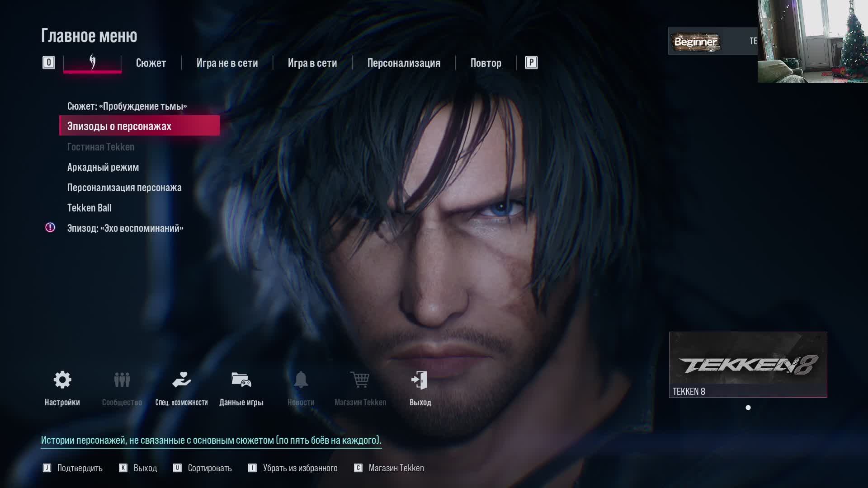Viewport: 868px width, 488px height.
Task: Open the Новости bell icon
Action: coord(301,380)
